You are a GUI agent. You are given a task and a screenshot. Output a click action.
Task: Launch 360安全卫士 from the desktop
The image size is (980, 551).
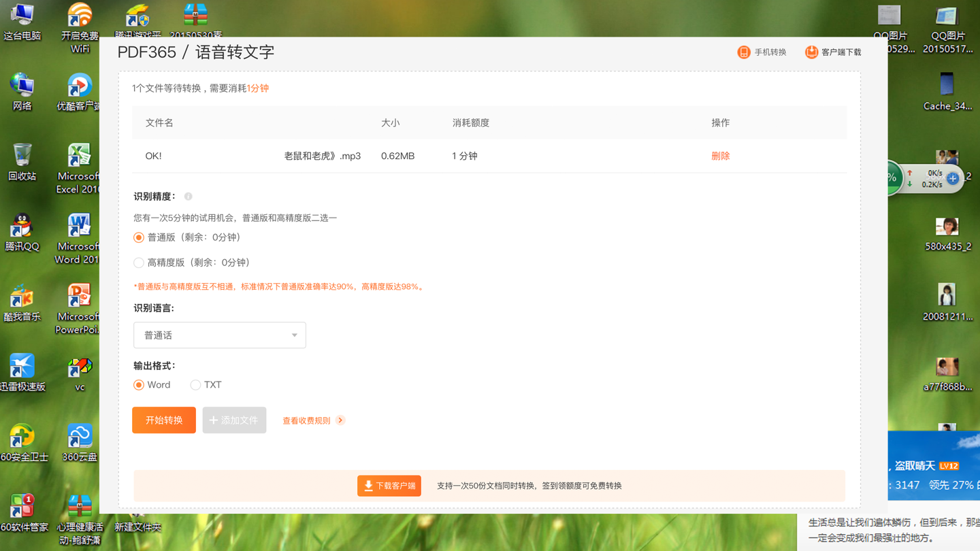[22, 443]
